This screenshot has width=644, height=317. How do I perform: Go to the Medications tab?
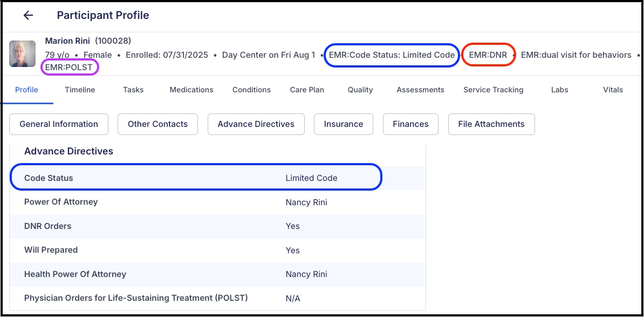191,90
